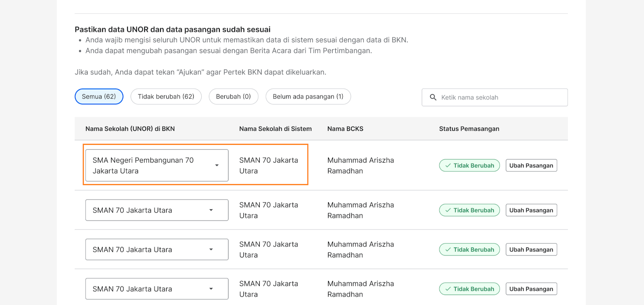Select the Semua (62) filter
The image size is (644, 305).
click(99, 97)
